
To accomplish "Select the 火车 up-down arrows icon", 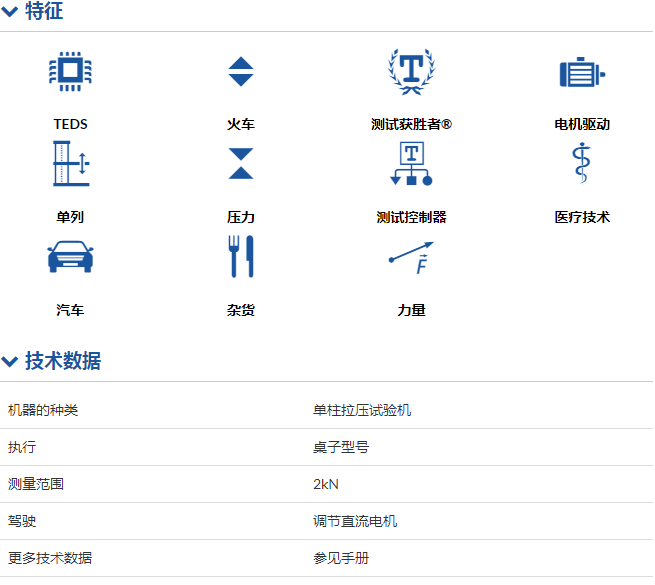I will point(241,72).
